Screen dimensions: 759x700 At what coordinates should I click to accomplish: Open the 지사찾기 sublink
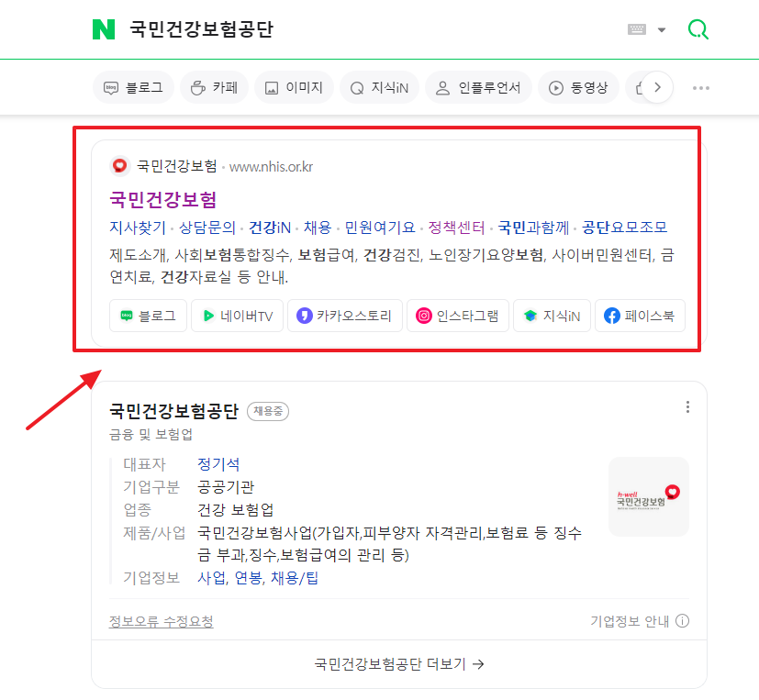138,228
